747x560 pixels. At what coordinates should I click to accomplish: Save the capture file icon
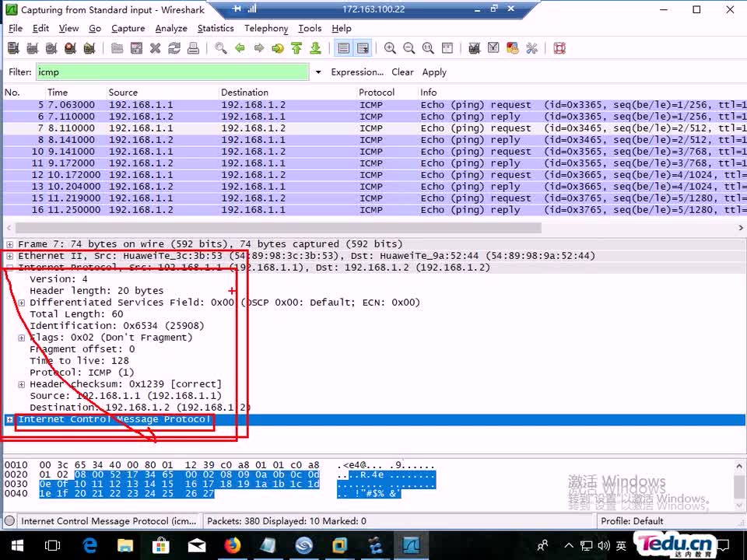pyautogui.click(x=136, y=48)
